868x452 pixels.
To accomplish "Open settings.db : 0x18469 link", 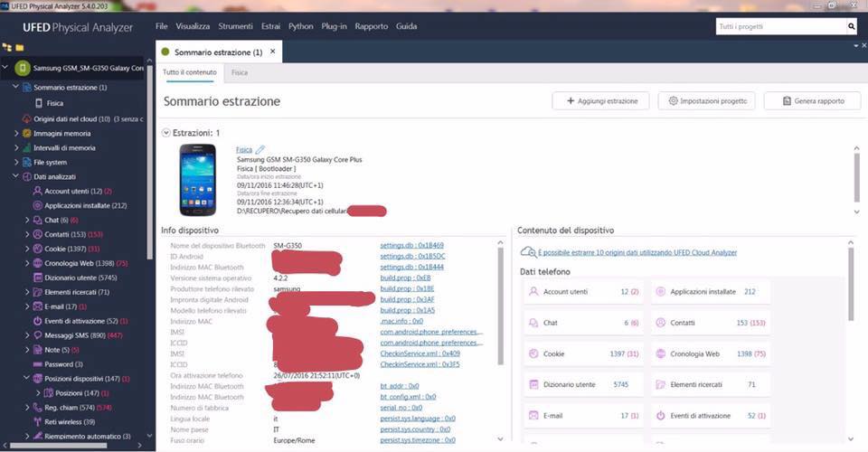I will (411, 245).
